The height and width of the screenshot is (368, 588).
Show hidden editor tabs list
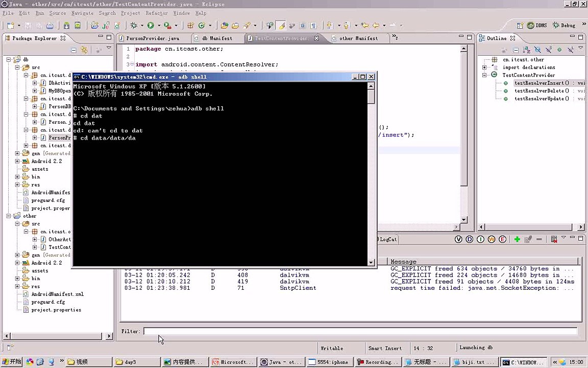(395, 37)
